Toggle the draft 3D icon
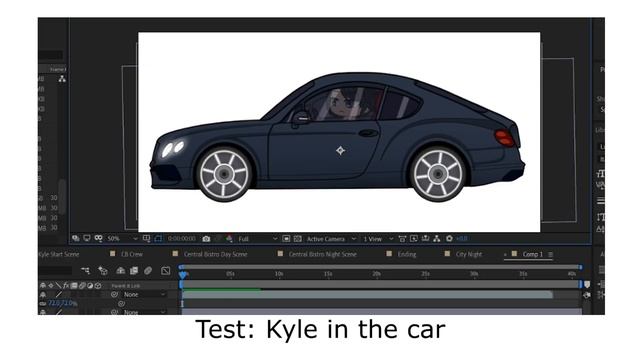Image resolution: width=640 pixels, height=360 pixels. click(103, 271)
